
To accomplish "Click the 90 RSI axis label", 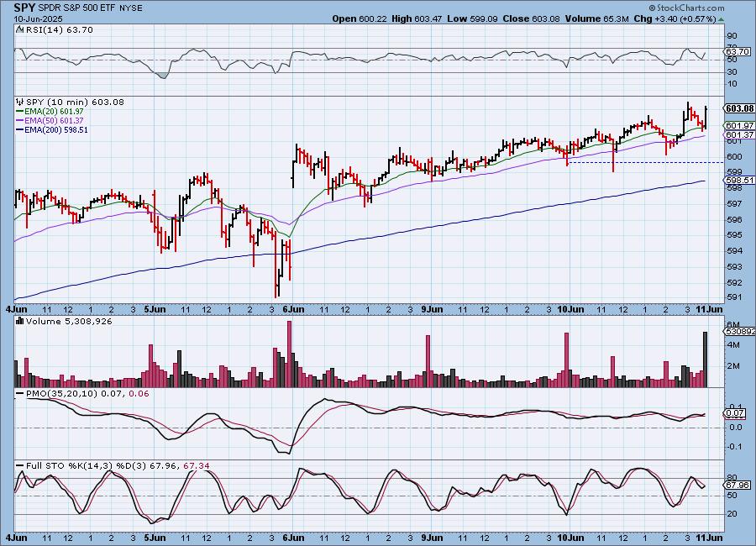I will [x=732, y=35].
